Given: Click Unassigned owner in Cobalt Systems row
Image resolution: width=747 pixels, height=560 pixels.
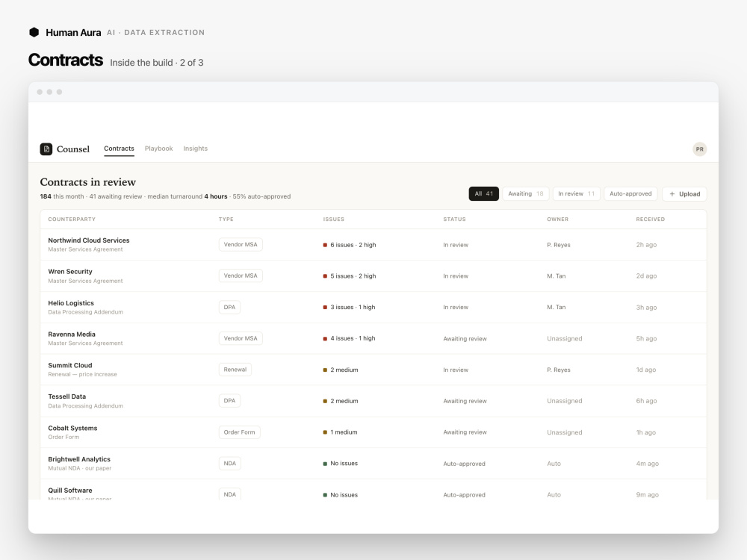Looking at the screenshot, I should click(x=565, y=432).
